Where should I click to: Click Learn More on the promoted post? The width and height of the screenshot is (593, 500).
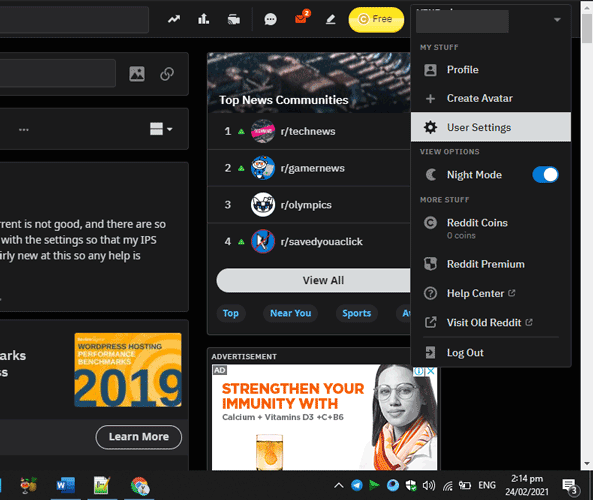tap(139, 437)
